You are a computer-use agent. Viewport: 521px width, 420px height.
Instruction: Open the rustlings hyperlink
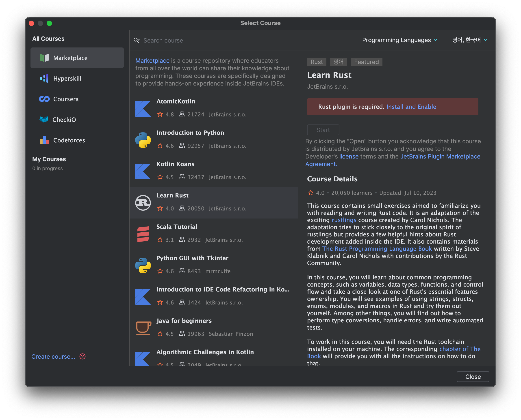pos(344,220)
